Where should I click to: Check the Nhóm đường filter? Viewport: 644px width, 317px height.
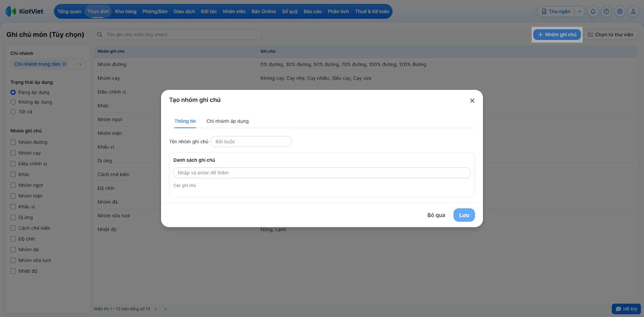tap(13, 142)
